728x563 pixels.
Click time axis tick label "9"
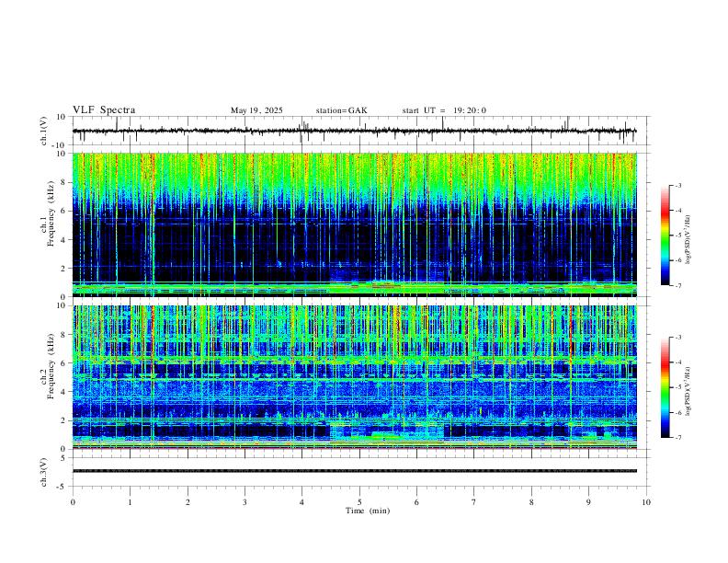(588, 502)
